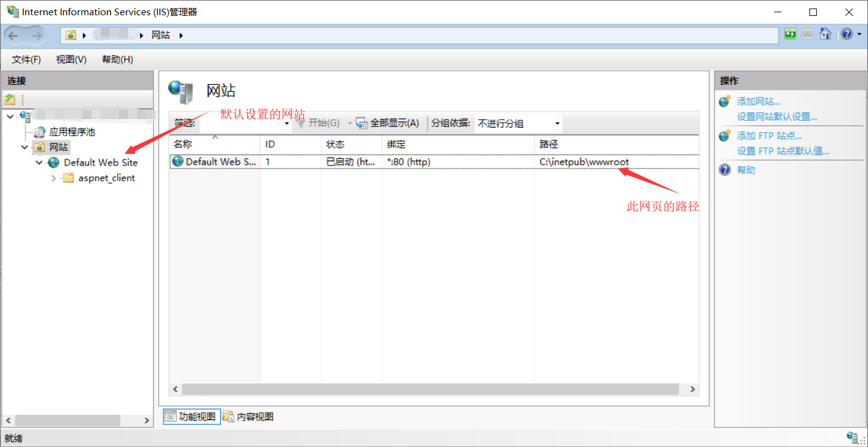The image size is (868, 447).
Task: Click the add website globe icon
Action: [725, 101]
